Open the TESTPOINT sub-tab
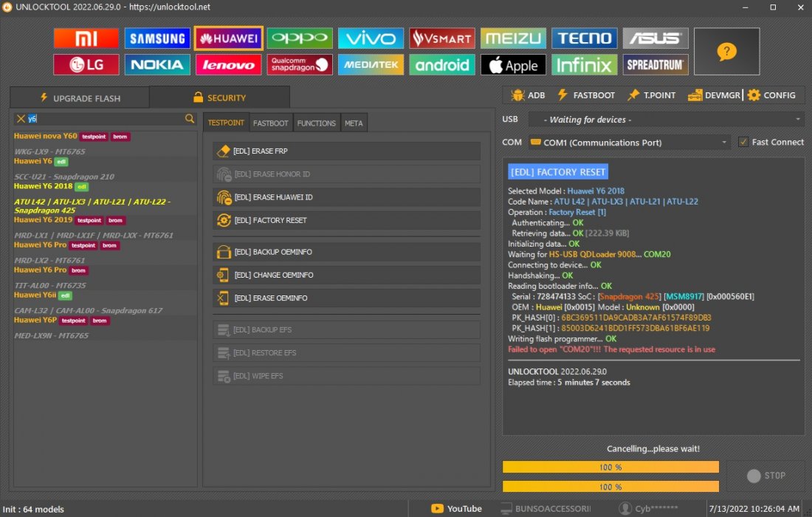 click(x=226, y=123)
